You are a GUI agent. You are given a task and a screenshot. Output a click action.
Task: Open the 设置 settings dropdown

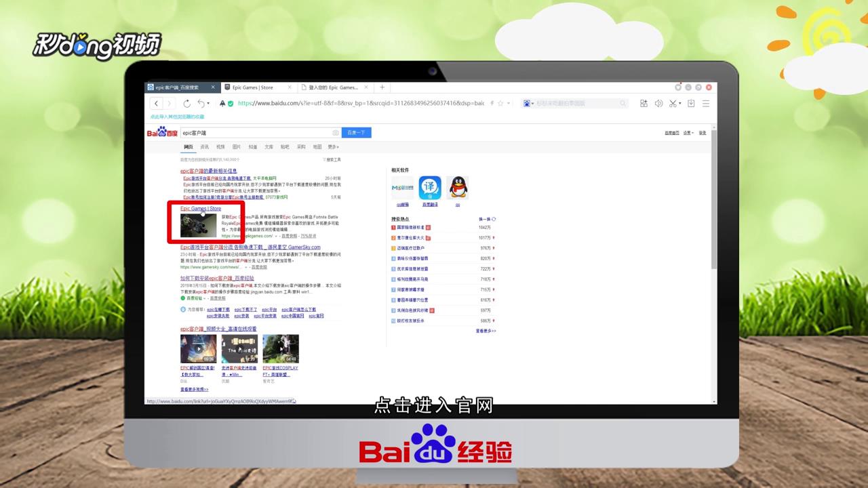pyautogui.click(x=688, y=133)
